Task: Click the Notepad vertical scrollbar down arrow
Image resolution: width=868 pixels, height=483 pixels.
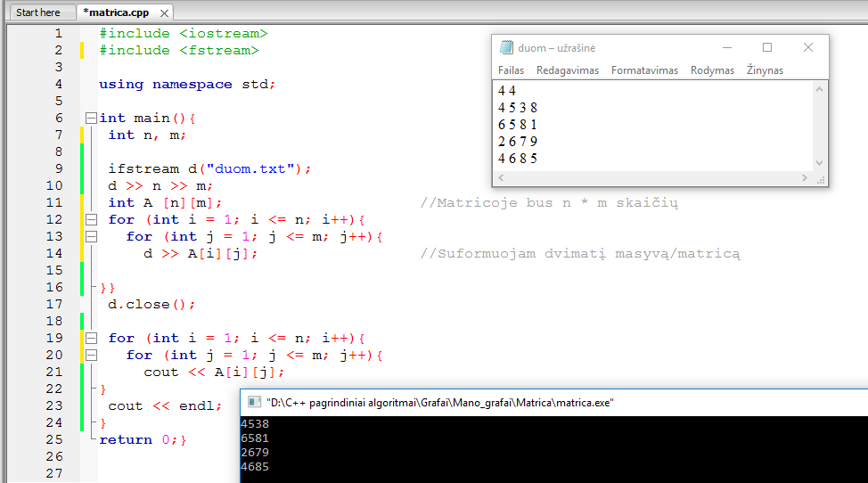Action: pos(819,163)
